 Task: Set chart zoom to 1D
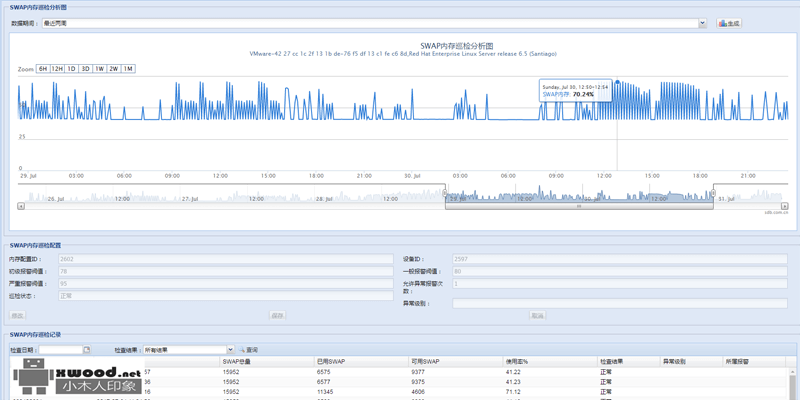point(71,69)
